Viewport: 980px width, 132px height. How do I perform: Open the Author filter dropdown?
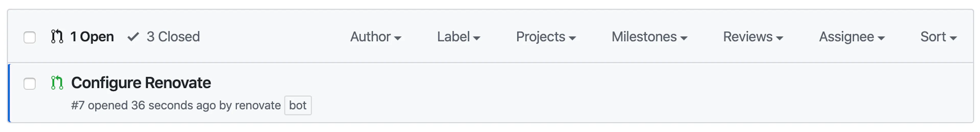375,37
